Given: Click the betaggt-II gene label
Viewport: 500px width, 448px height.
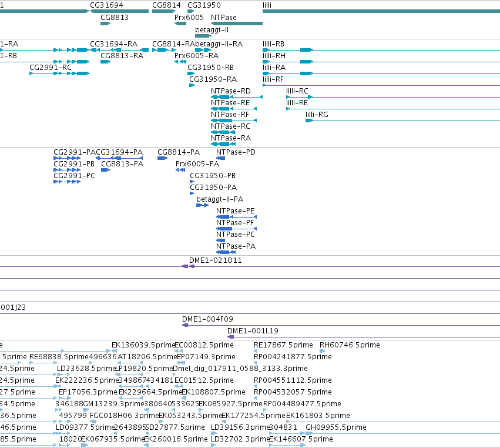Looking at the screenshot, I should pos(212,29).
